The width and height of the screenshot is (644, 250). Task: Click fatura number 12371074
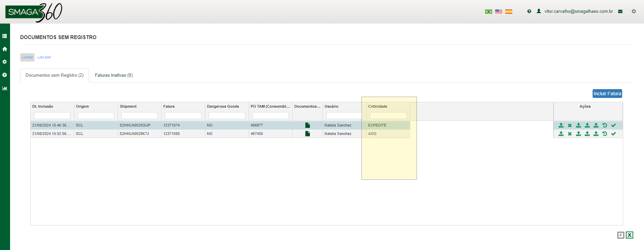pos(172,125)
